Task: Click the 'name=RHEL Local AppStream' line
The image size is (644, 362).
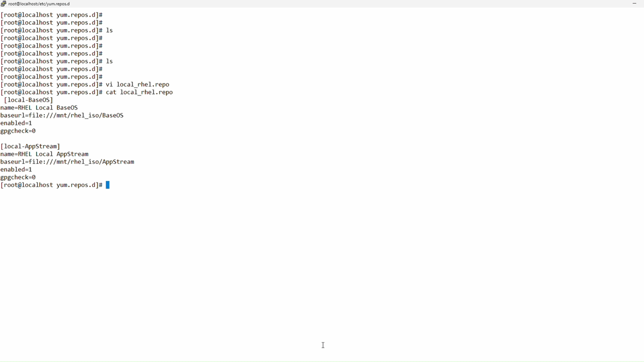Action: pyautogui.click(x=44, y=154)
